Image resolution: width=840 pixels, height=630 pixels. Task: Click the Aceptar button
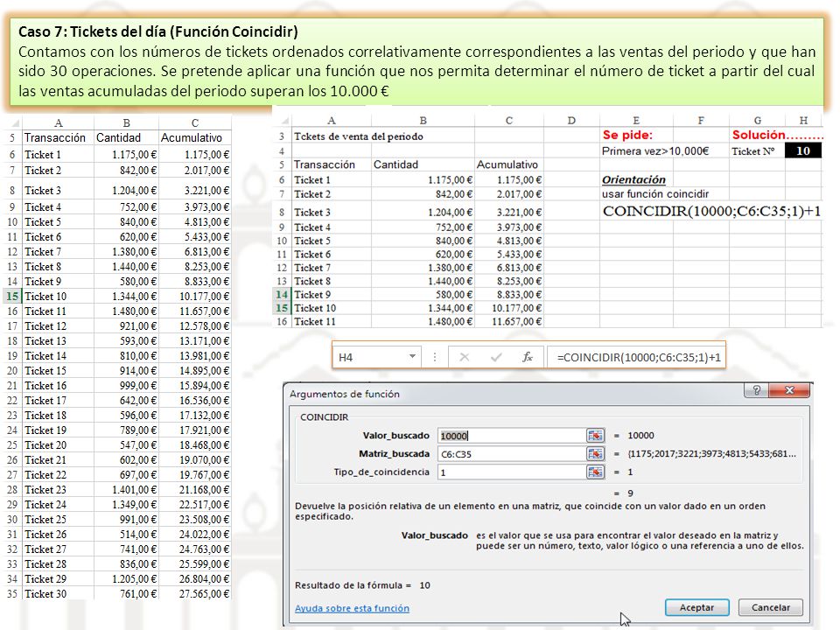696,607
